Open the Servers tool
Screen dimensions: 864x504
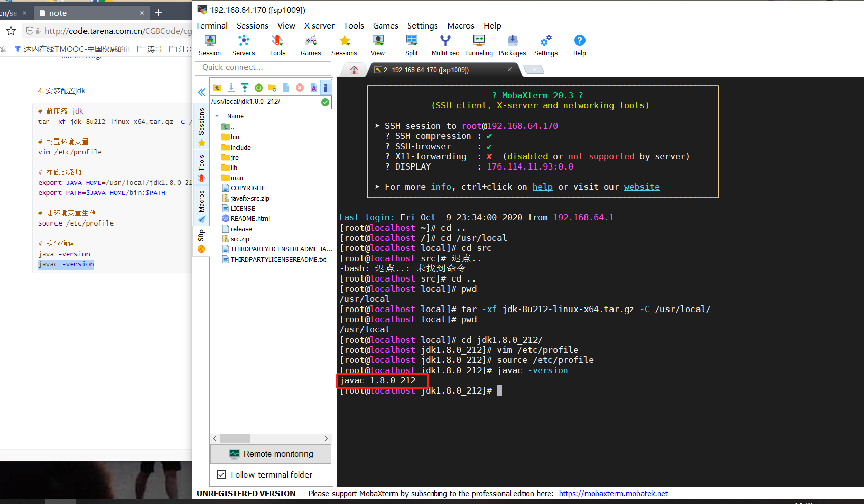click(243, 45)
